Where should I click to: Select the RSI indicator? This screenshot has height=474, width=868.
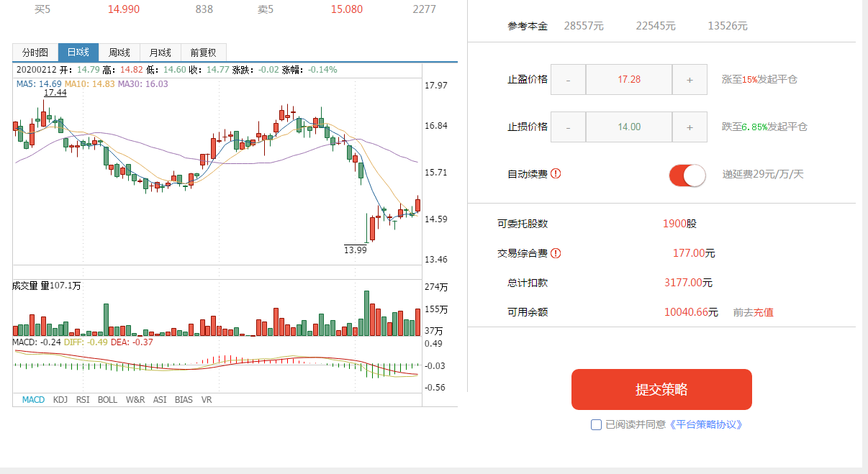click(83, 399)
